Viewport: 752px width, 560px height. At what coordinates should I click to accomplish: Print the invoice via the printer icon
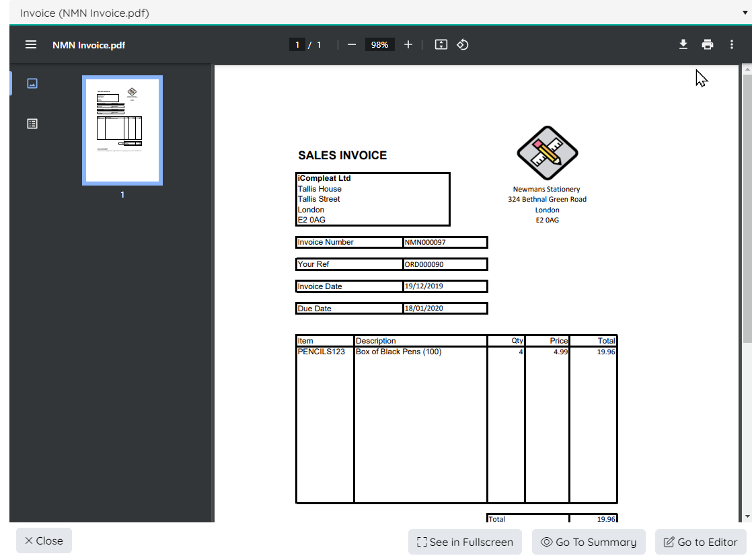[708, 44]
